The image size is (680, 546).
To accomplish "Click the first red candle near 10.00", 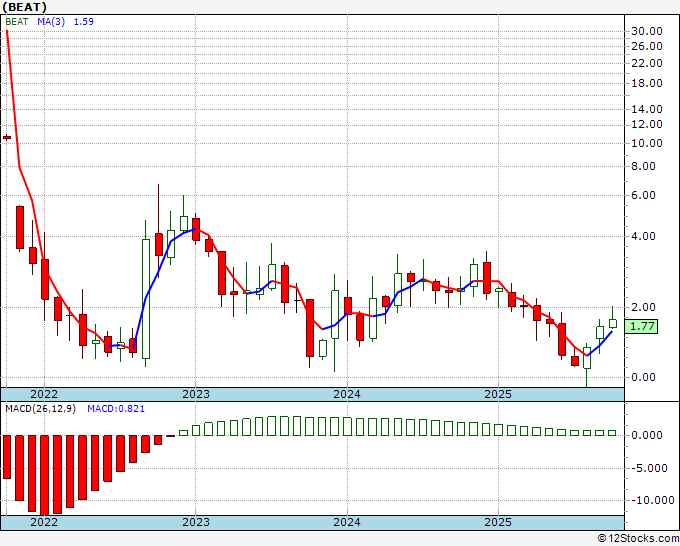I will [7, 137].
